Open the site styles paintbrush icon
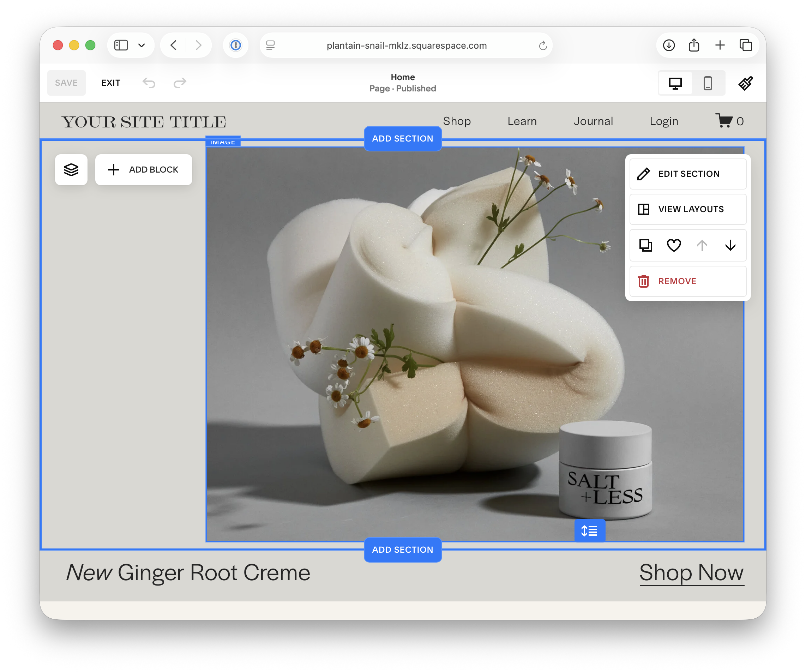Screen dimensions: 806x672 tap(745, 83)
